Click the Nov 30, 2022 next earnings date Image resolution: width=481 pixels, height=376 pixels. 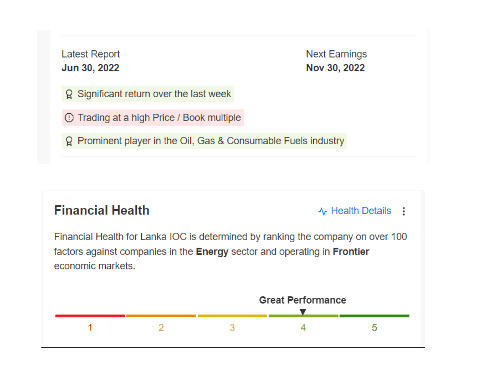click(x=335, y=68)
